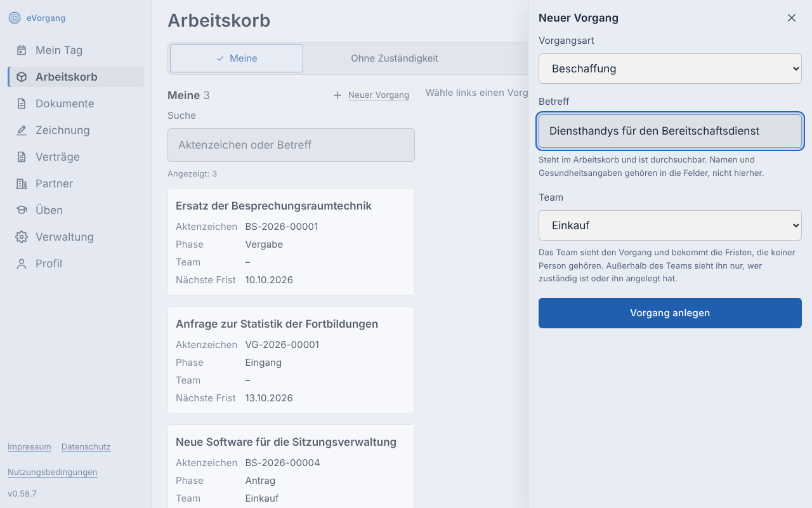Image resolution: width=812 pixels, height=508 pixels.
Task: Open the Nutzungsbedingungen link
Action: (53, 472)
